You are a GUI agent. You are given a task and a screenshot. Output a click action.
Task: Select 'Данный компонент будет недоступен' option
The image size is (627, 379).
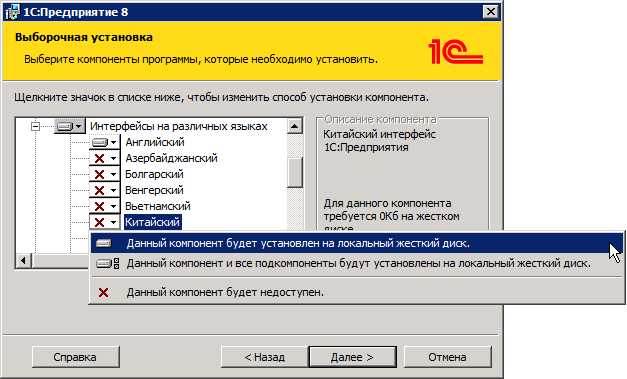356,293
